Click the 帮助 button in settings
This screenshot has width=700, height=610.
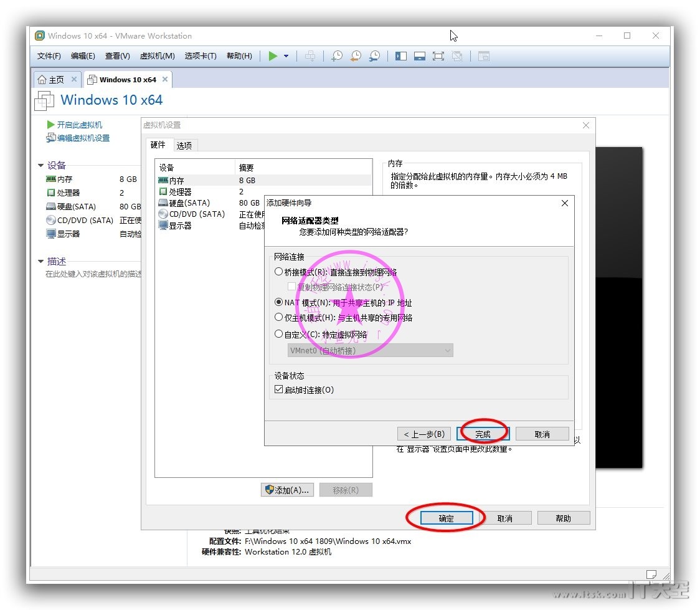[564, 518]
